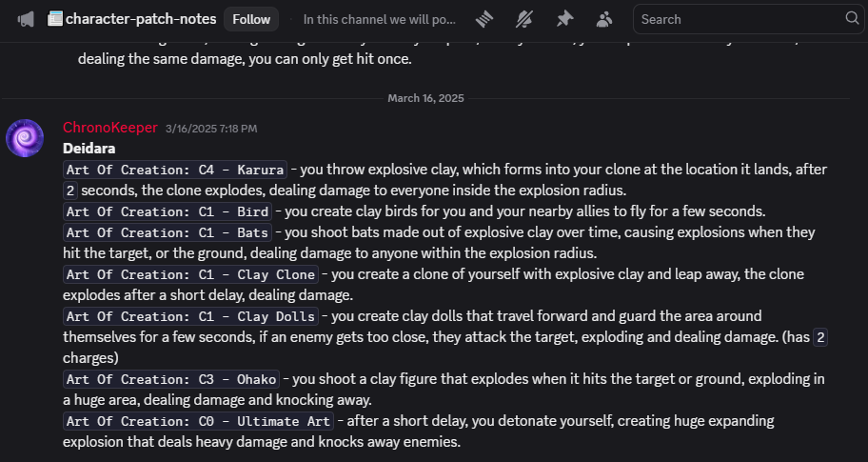Click the C0 – Ultimate Art code label
Screen dimensions: 868x462
click(198, 421)
